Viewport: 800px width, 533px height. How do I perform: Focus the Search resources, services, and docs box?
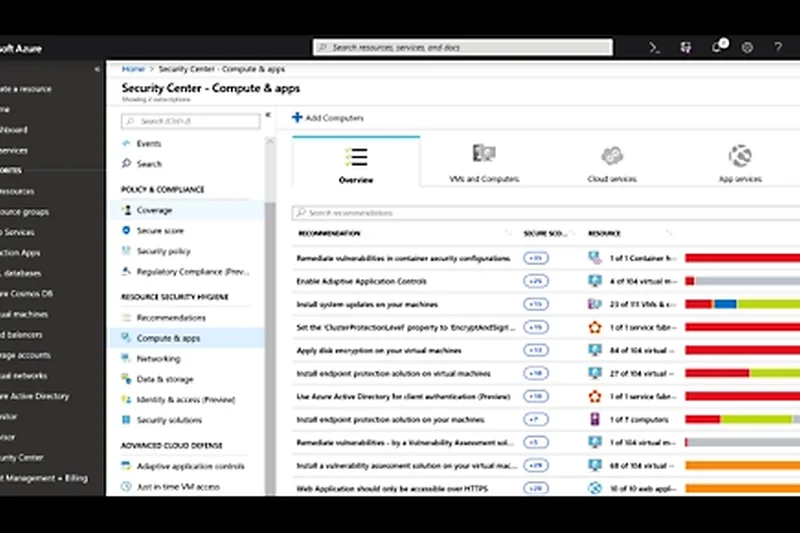point(463,47)
